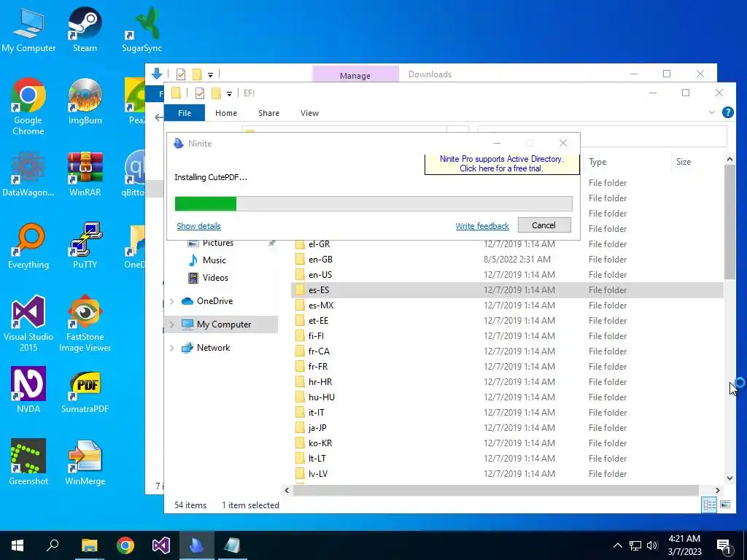Screen dimensions: 747x560
Task: Open the NVDA desktop shortcut
Action: coord(28,390)
